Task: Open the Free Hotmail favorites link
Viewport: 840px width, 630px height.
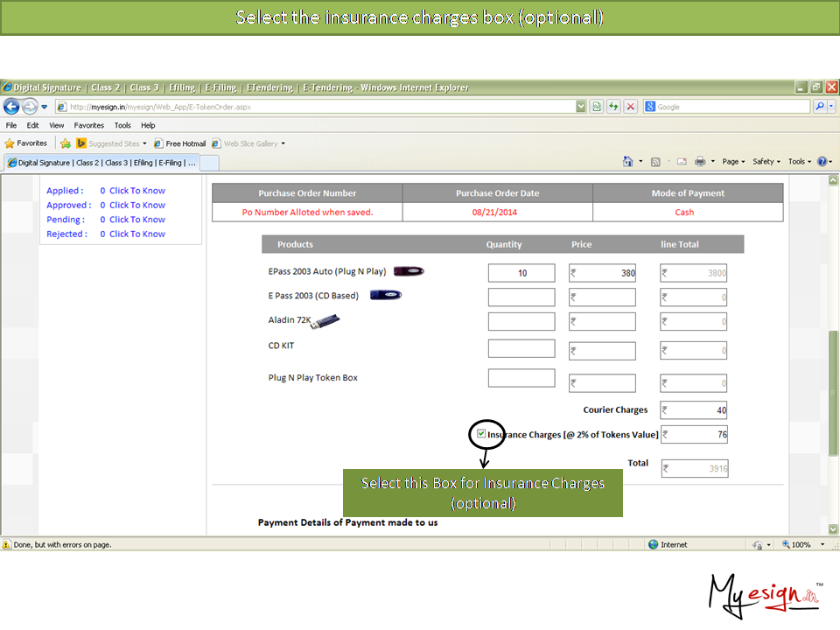Action: (179, 143)
